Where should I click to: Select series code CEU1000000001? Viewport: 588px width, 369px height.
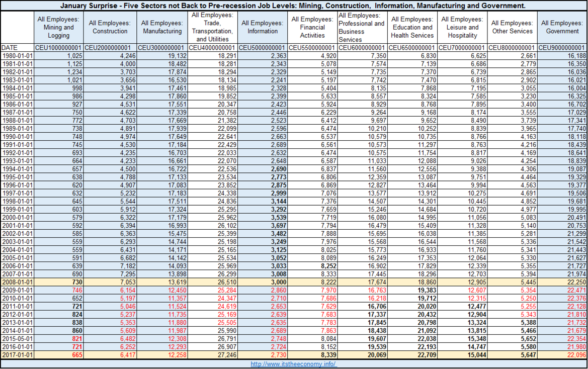pos(58,48)
